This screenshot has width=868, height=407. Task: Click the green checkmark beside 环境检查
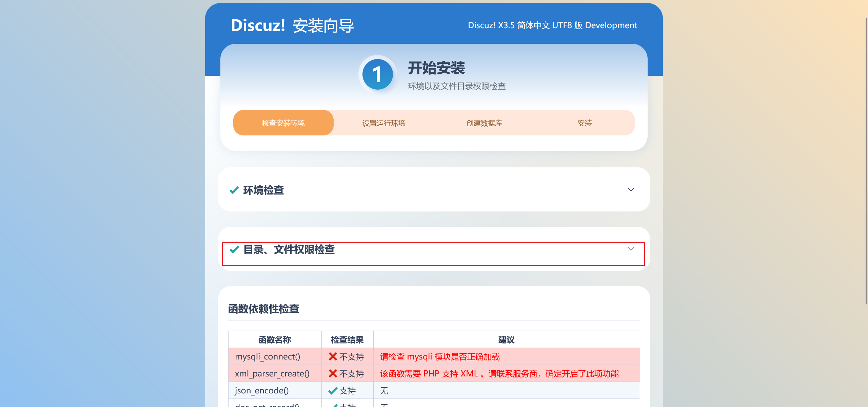pyautogui.click(x=234, y=190)
